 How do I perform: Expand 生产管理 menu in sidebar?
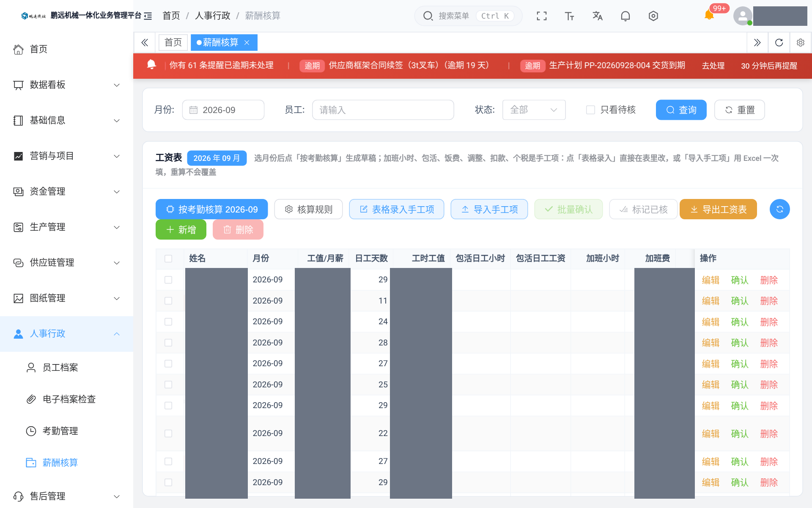66,227
